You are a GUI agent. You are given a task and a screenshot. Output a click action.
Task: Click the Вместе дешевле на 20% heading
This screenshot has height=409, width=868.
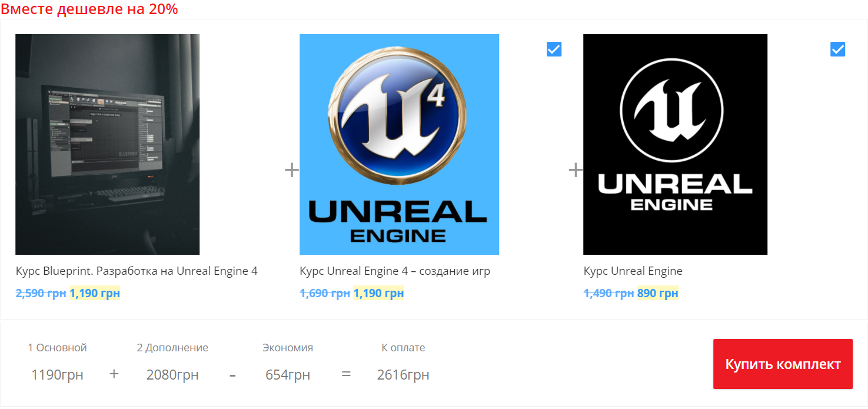(89, 9)
